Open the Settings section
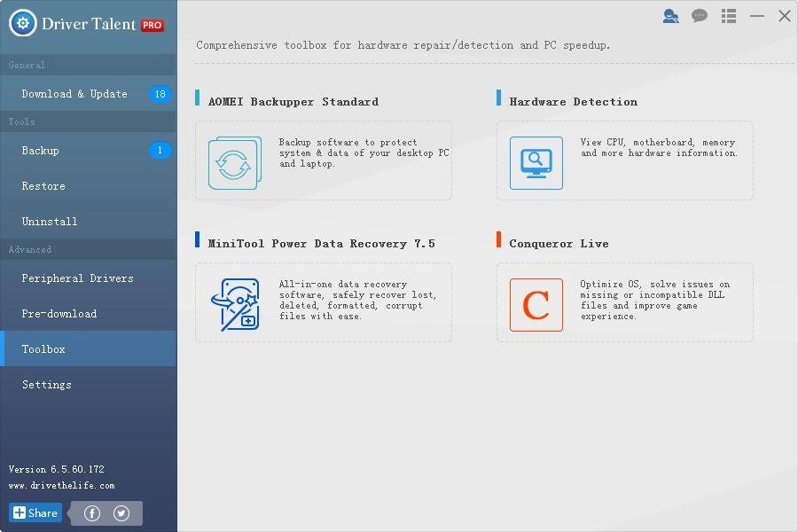798x532 pixels. click(88, 384)
